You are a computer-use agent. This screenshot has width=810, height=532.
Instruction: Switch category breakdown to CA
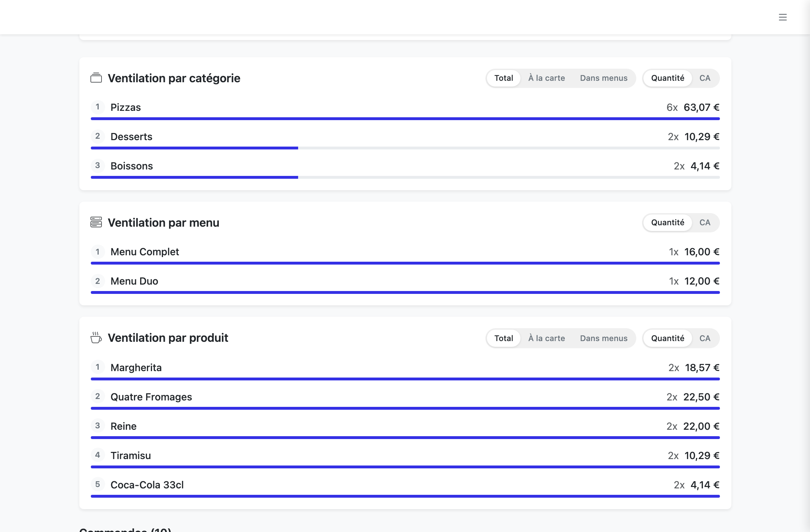point(705,78)
